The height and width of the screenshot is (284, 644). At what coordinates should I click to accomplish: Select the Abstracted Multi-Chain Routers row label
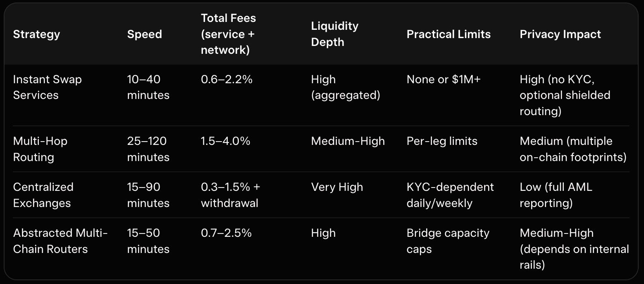pyautogui.click(x=60, y=241)
